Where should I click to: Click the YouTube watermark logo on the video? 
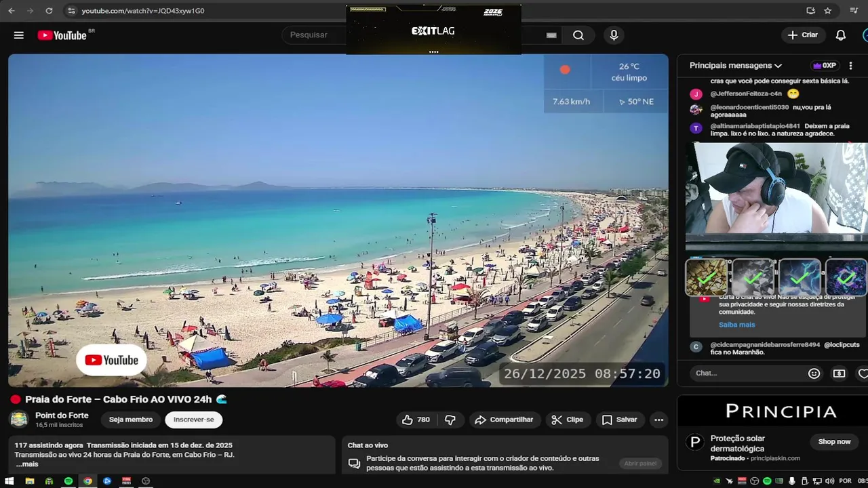[112, 361]
